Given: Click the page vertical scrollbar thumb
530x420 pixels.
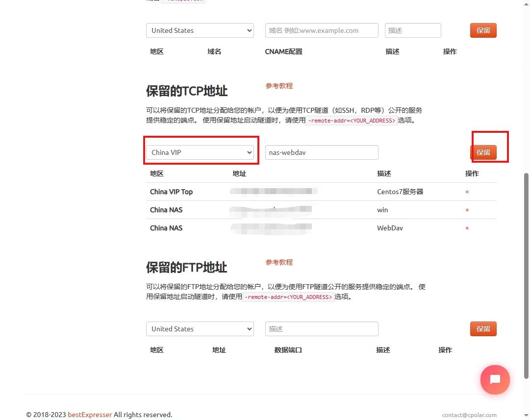Looking at the screenshot, I should tap(526, 275).
